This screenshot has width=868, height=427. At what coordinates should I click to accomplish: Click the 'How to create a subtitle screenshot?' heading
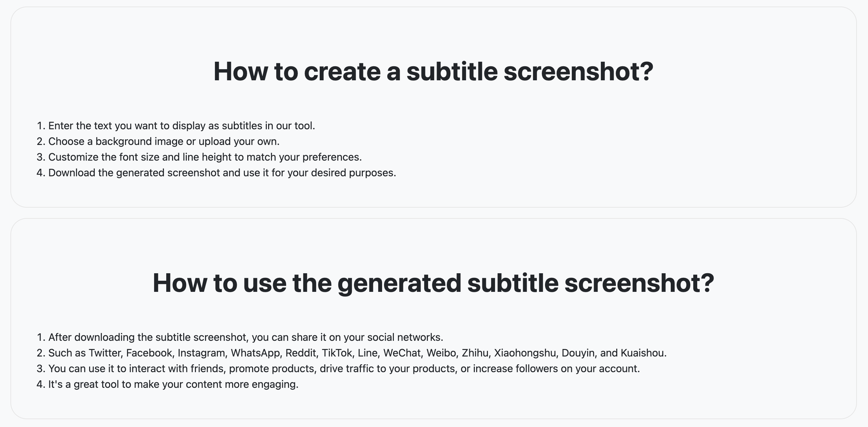point(433,71)
